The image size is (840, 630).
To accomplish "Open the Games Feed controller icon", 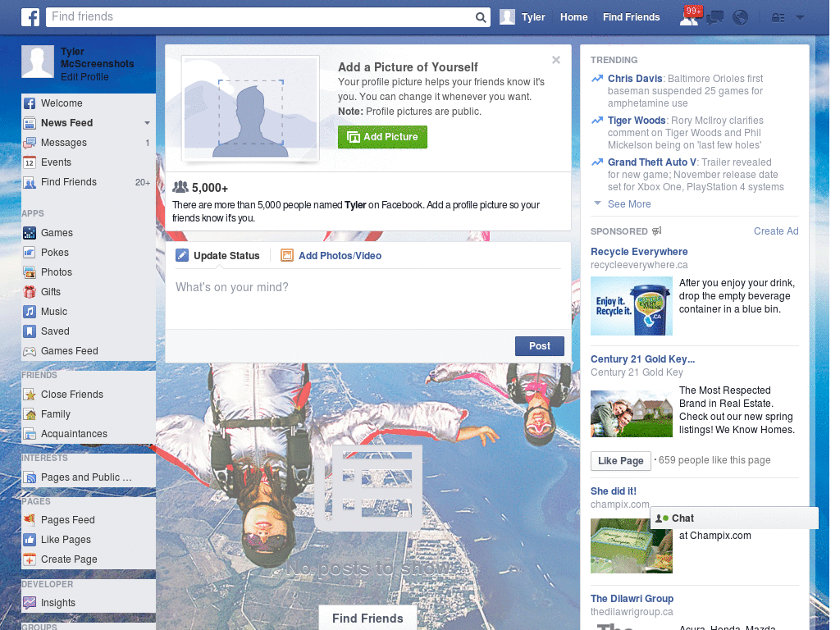I will [x=30, y=351].
